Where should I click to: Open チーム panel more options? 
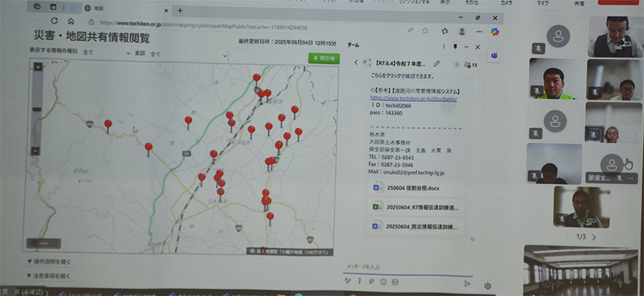point(444,47)
